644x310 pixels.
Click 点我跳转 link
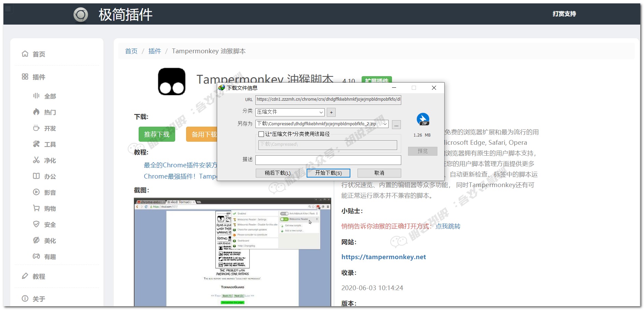[x=448, y=226]
